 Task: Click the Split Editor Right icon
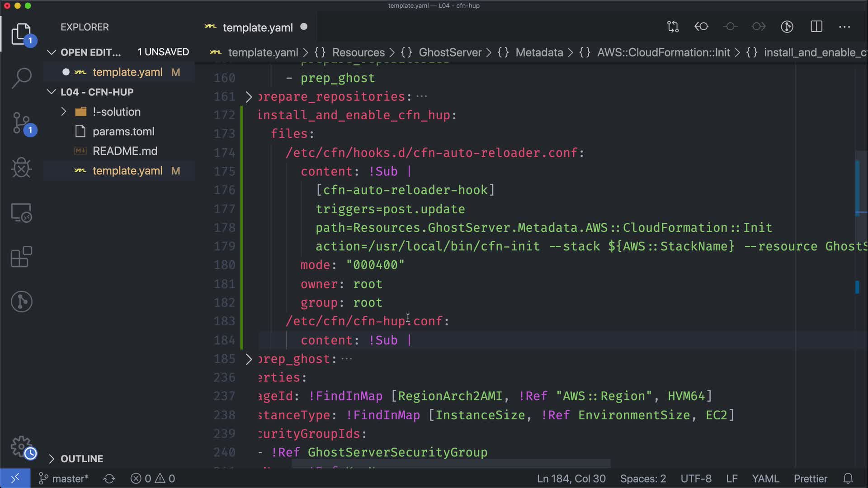[x=816, y=27]
